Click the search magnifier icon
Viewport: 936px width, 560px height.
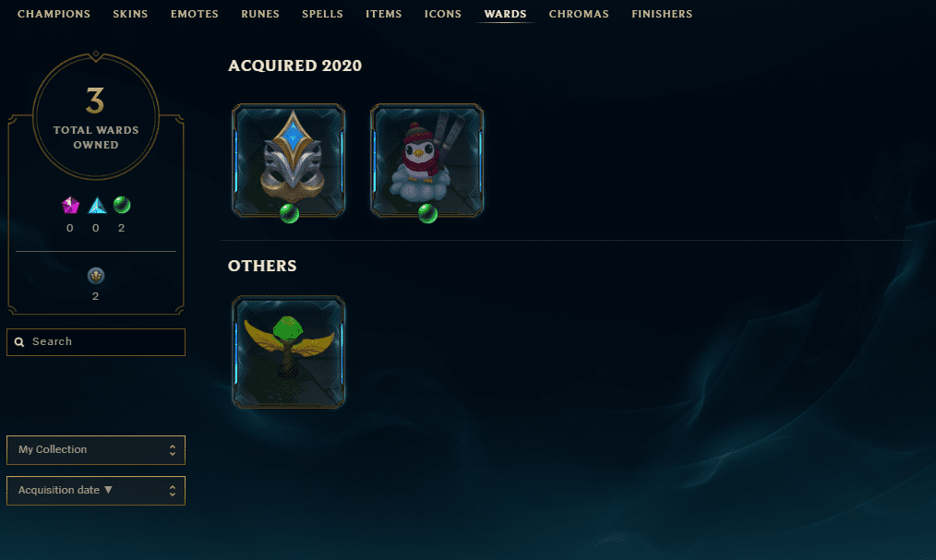(x=19, y=341)
